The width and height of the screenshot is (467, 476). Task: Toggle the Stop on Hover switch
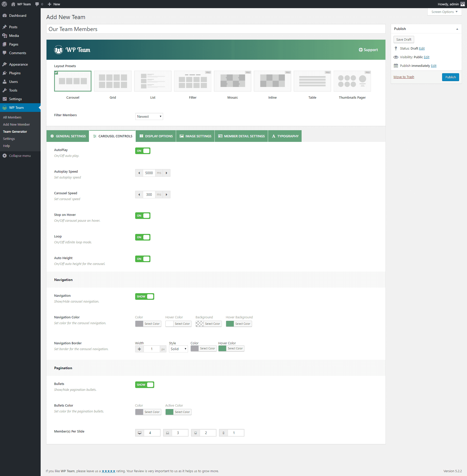pos(143,216)
